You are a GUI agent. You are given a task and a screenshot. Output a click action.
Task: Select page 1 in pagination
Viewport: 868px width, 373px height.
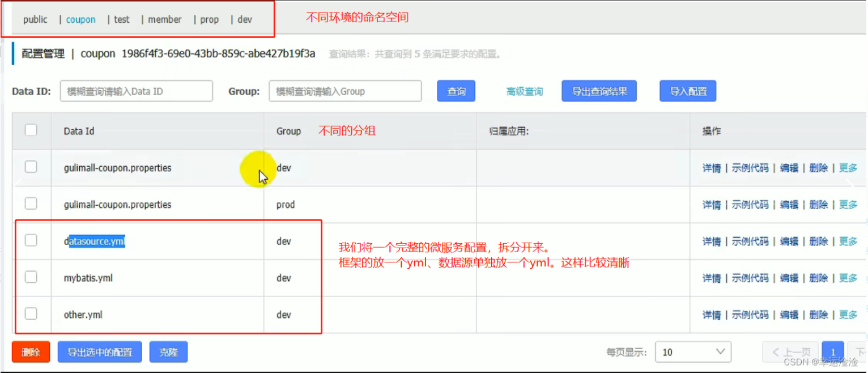pos(833,352)
